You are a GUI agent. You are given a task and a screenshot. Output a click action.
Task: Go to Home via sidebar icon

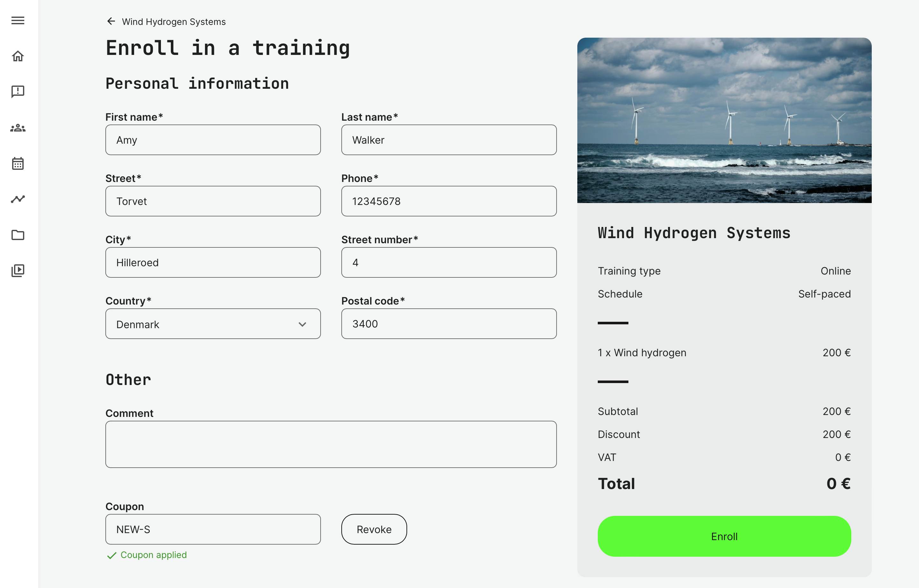point(18,56)
